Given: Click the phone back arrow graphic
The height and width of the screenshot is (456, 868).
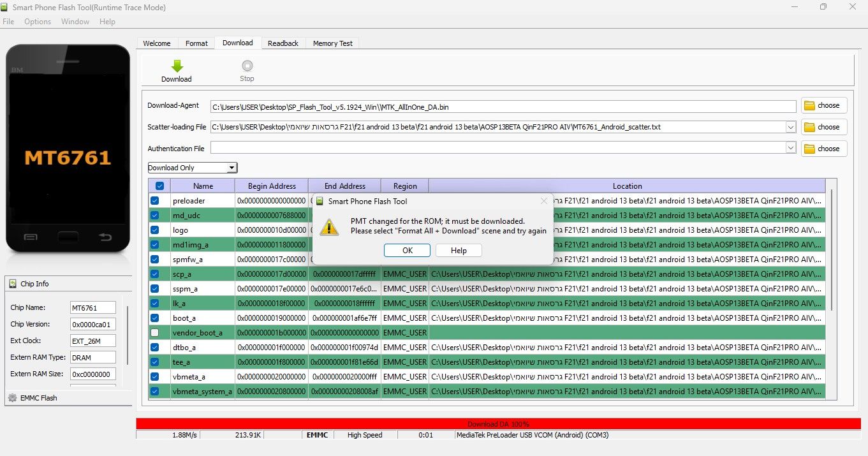Looking at the screenshot, I should click(x=105, y=237).
